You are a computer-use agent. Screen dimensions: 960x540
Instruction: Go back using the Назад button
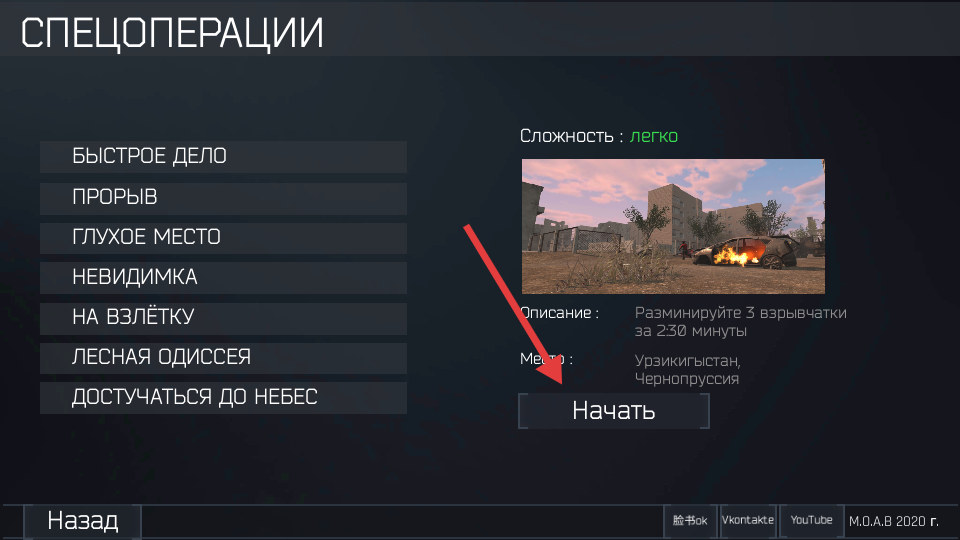(x=83, y=522)
